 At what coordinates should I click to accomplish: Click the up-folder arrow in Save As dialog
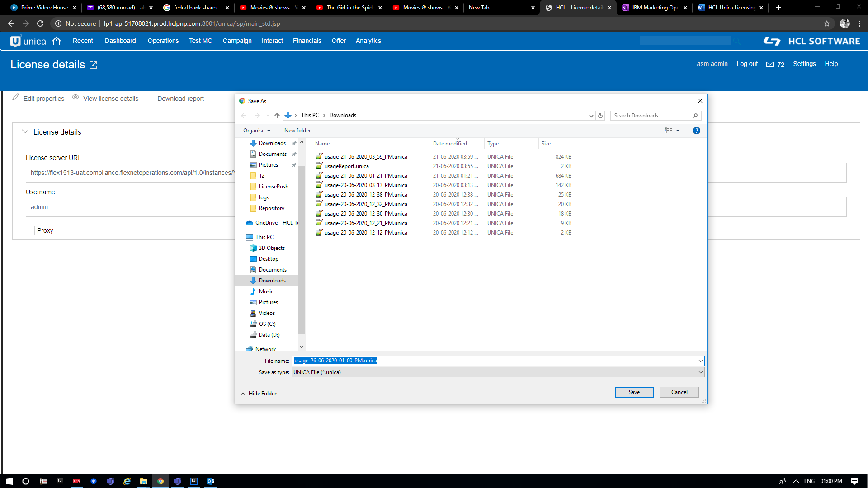point(277,116)
